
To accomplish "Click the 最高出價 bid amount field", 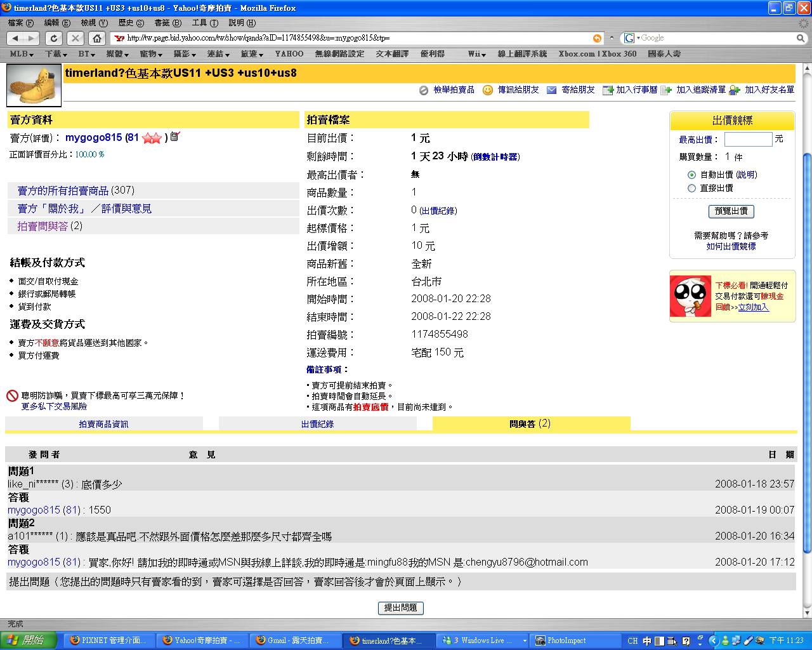I will [748, 139].
